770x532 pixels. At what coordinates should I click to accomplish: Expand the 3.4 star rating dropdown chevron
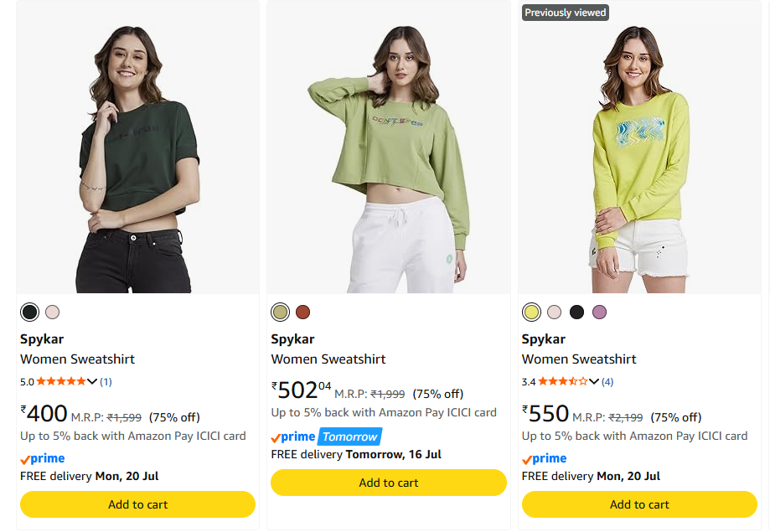pos(594,382)
